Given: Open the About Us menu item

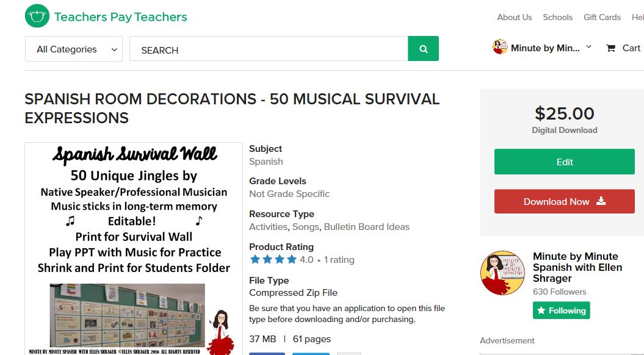Looking at the screenshot, I should pos(514,17).
